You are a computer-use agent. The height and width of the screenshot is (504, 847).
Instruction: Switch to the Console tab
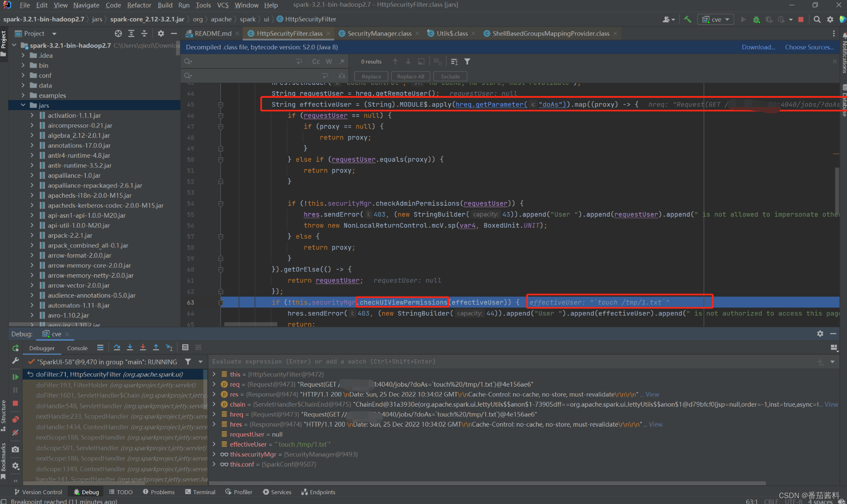point(77,348)
